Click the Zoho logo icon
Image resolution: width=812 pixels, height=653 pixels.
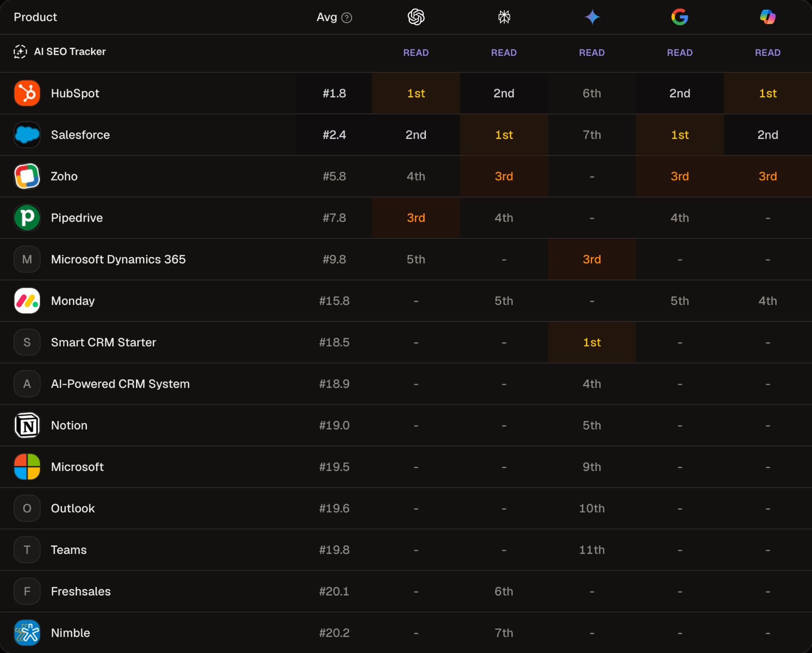tap(27, 176)
